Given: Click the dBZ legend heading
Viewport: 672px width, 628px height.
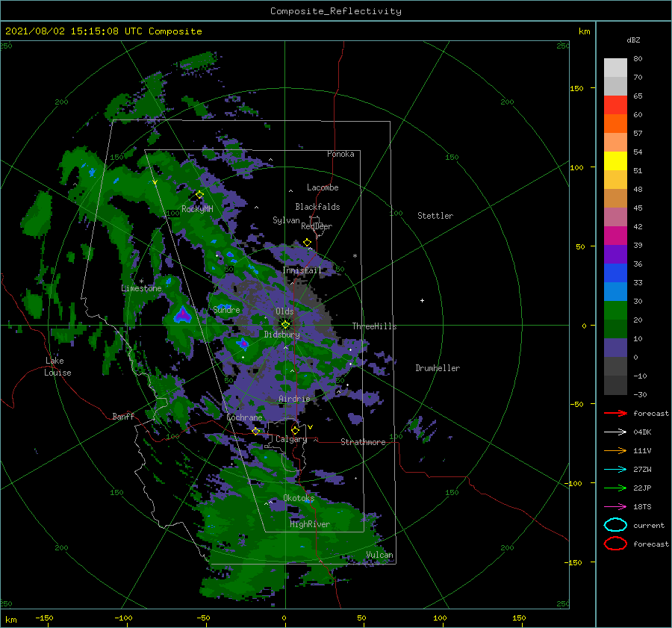Looking at the screenshot, I should [x=633, y=40].
